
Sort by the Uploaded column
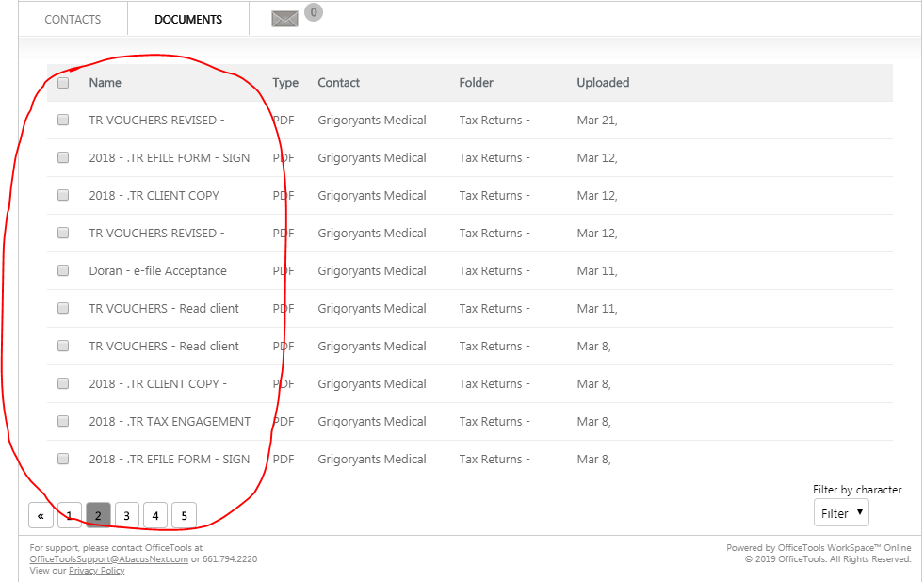coord(603,83)
